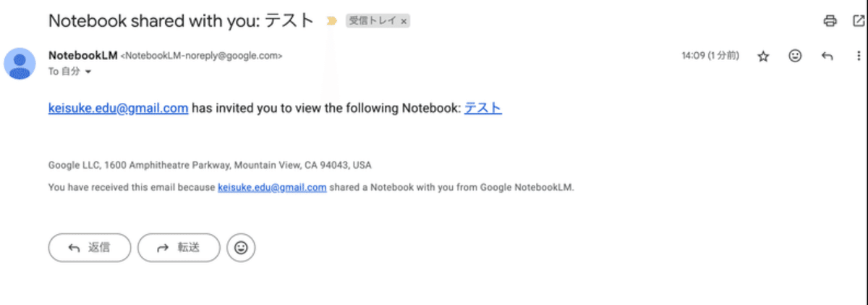Click the 返信 reply button

tap(90, 248)
